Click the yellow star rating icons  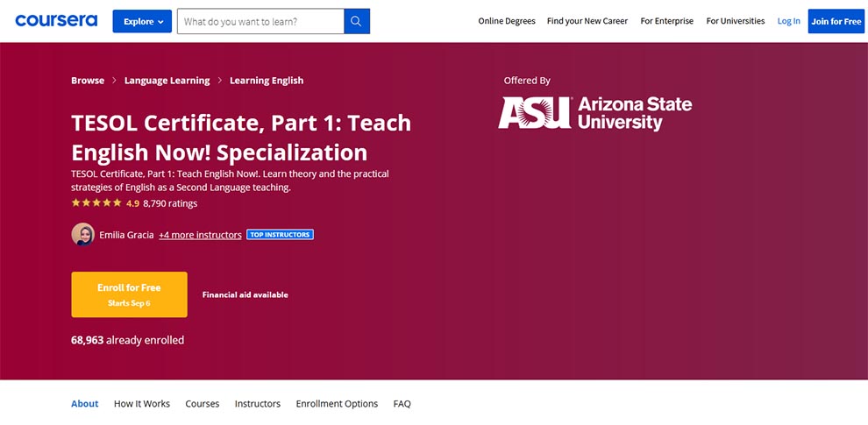96,203
